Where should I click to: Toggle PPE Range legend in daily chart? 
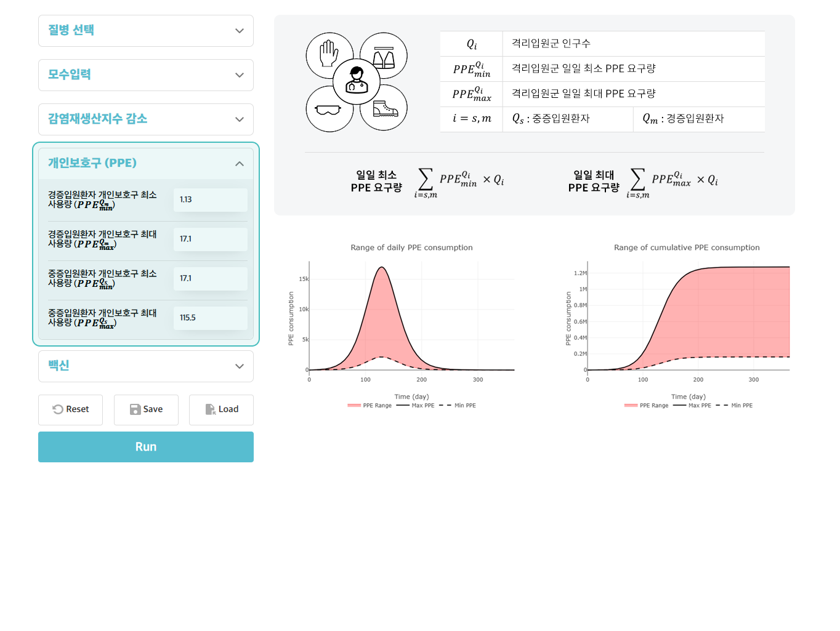(x=370, y=406)
